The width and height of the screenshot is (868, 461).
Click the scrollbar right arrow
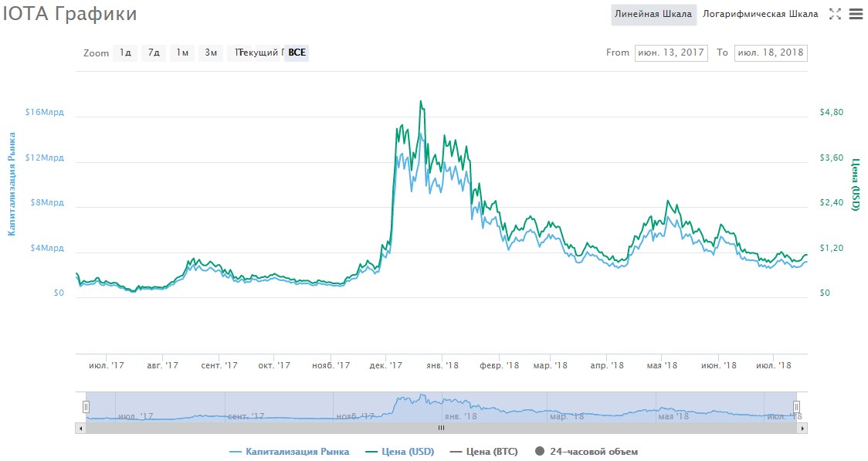tap(803, 428)
